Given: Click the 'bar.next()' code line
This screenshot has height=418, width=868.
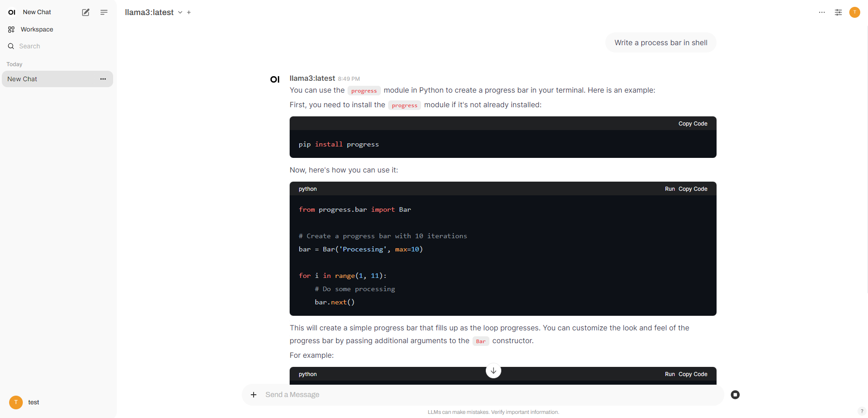Looking at the screenshot, I should (x=335, y=302).
